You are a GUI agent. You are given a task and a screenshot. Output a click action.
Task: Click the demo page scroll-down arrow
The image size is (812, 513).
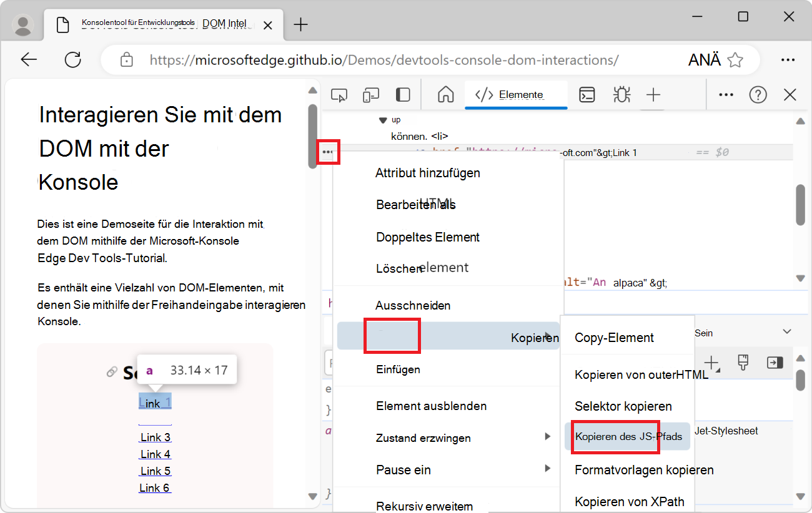pyautogui.click(x=313, y=497)
